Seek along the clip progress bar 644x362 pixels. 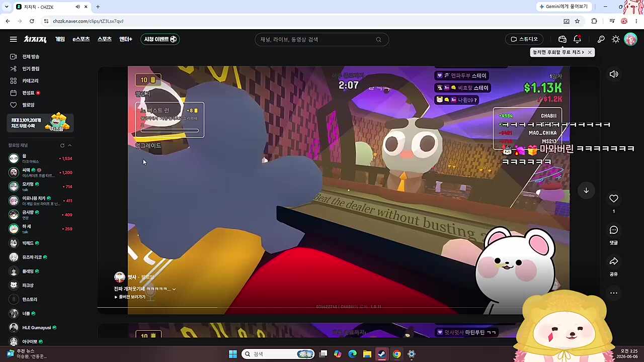(348, 308)
